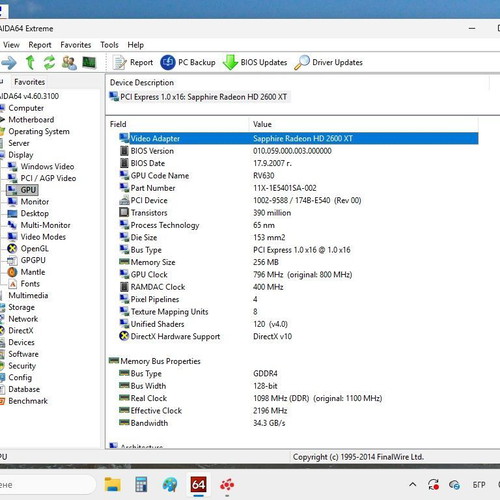The image size is (500, 500).
Task: Switch to the Favorites tab
Action: [29, 82]
